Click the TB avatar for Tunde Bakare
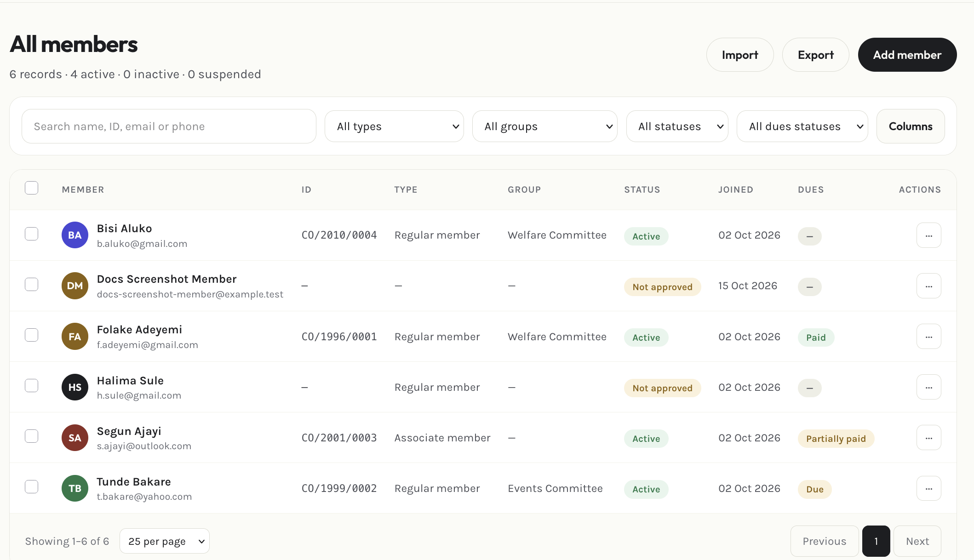Image resolution: width=974 pixels, height=560 pixels. [x=75, y=488]
